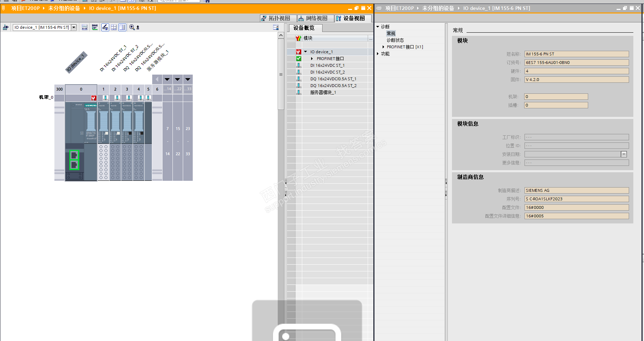
Task: Click 项目ET200P breadcrumb in left window title
Action: 26,8
